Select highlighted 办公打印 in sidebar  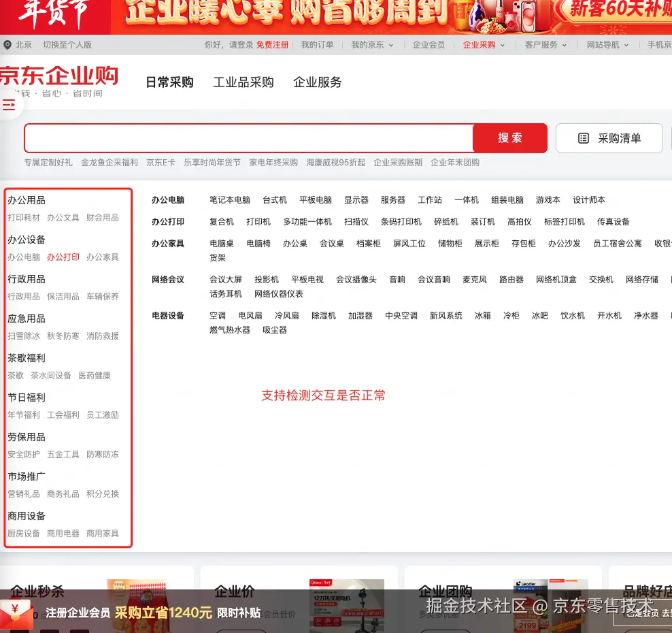[x=63, y=257]
